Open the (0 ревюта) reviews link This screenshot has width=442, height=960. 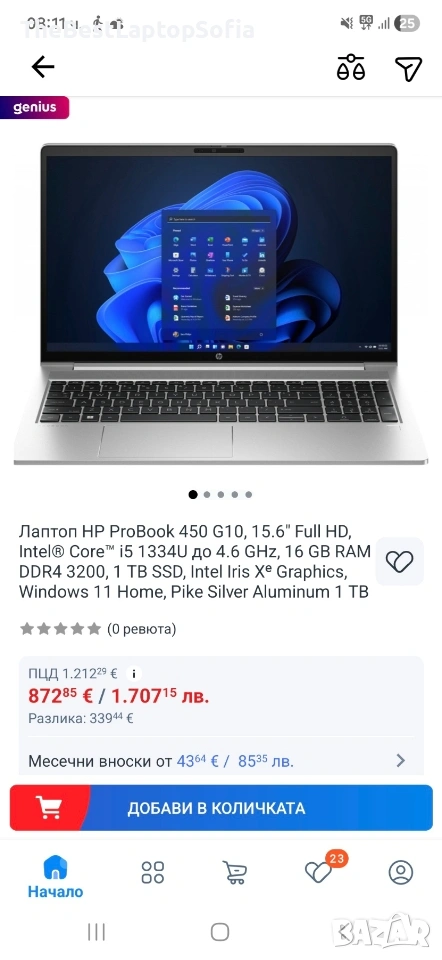[x=141, y=629]
